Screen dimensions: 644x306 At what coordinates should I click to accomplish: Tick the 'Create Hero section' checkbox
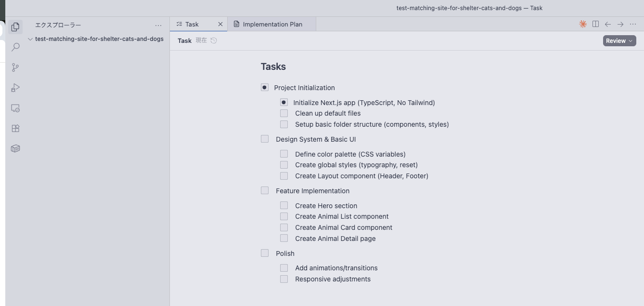(284, 206)
